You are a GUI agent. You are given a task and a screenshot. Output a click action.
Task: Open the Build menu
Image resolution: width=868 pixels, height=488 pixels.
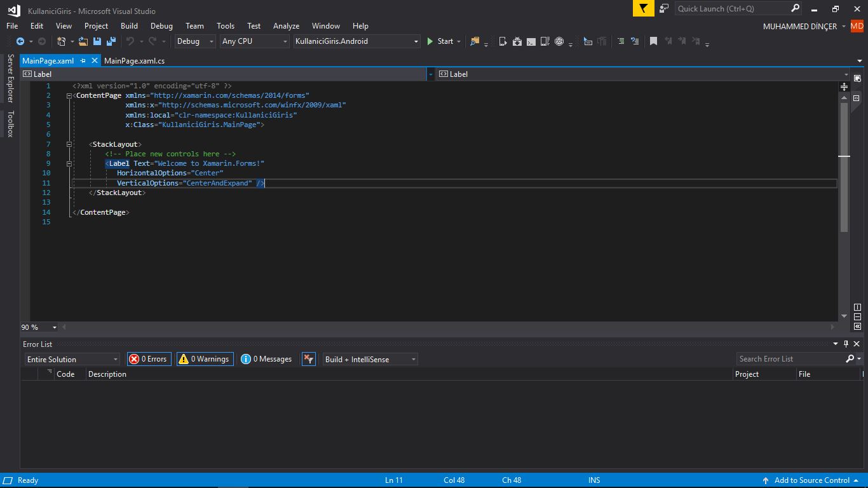pyautogui.click(x=129, y=26)
